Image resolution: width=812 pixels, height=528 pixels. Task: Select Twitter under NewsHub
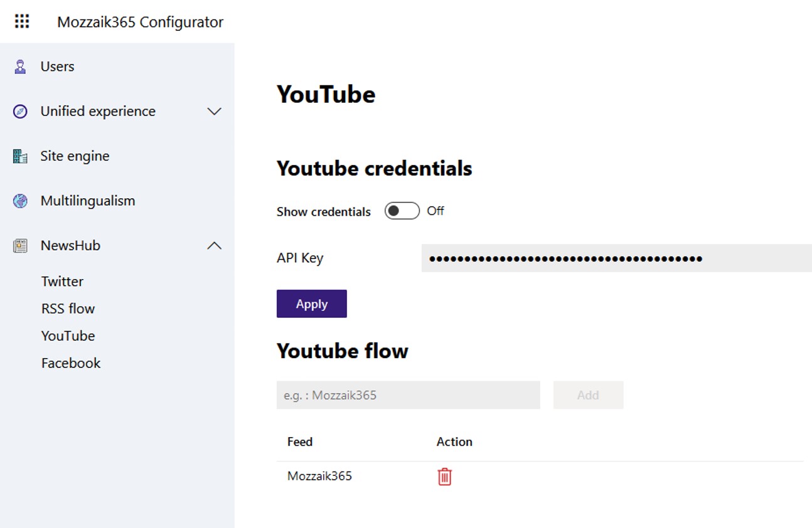[x=62, y=282]
